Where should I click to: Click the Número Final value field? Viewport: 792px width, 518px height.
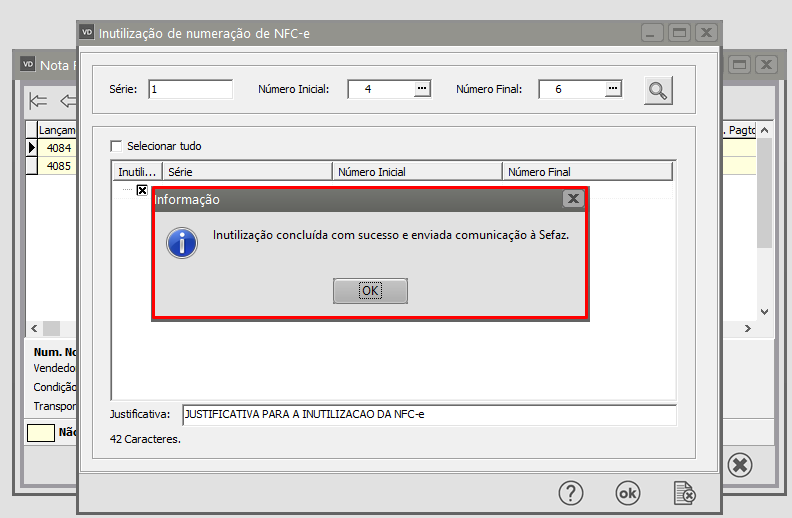pyautogui.click(x=572, y=89)
